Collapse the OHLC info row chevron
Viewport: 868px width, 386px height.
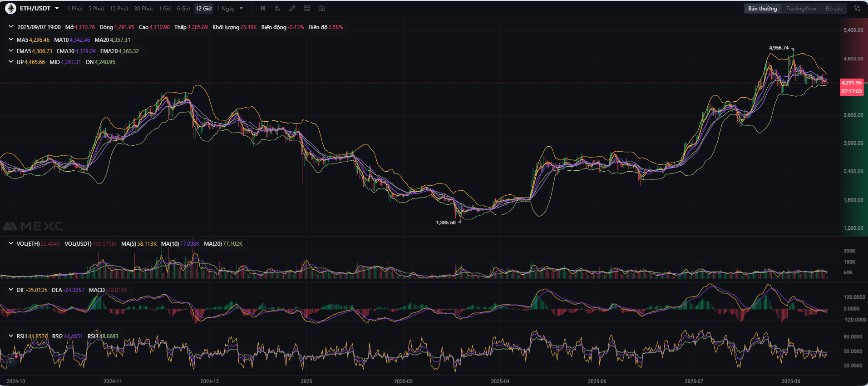11,27
